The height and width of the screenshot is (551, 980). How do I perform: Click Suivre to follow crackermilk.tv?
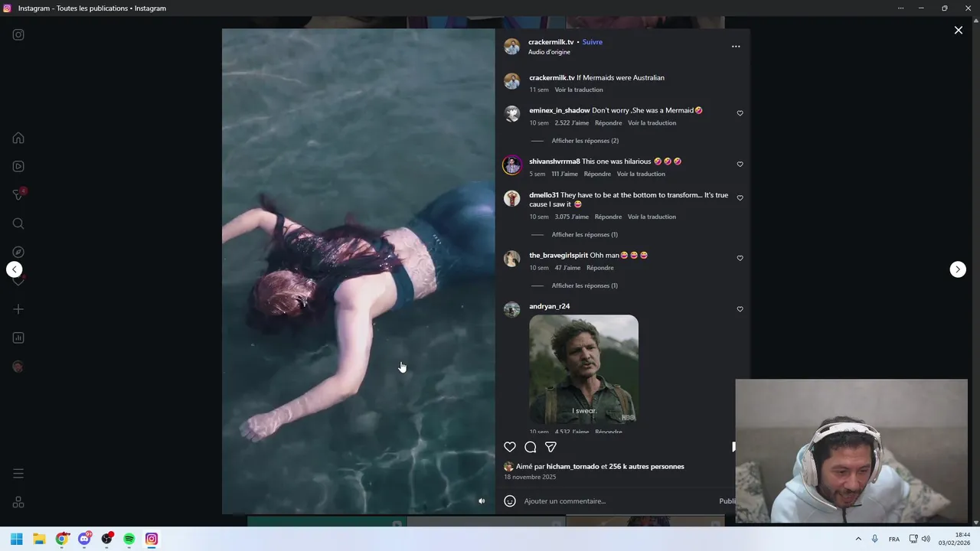pos(592,42)
